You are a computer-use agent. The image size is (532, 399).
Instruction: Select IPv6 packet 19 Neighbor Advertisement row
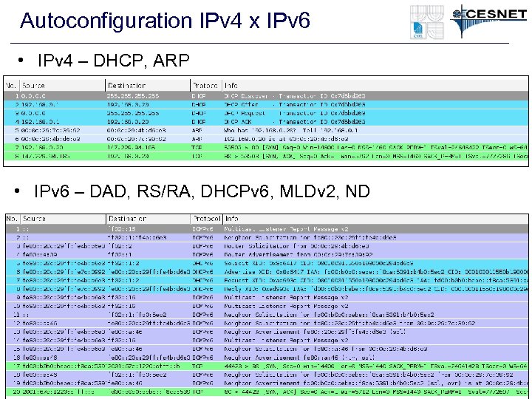[267, 383]
